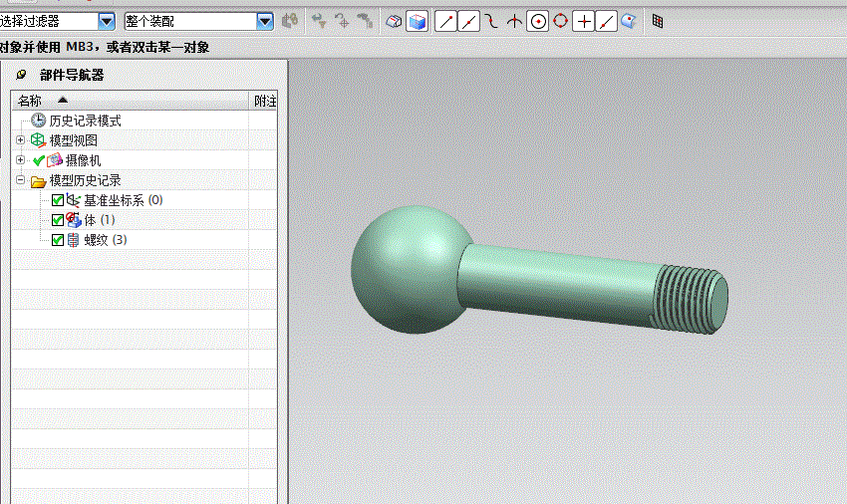Uncheck the 螺纹 (3) checkbox
The width and height of the screenshot is (847, 504).
[58, 240]
